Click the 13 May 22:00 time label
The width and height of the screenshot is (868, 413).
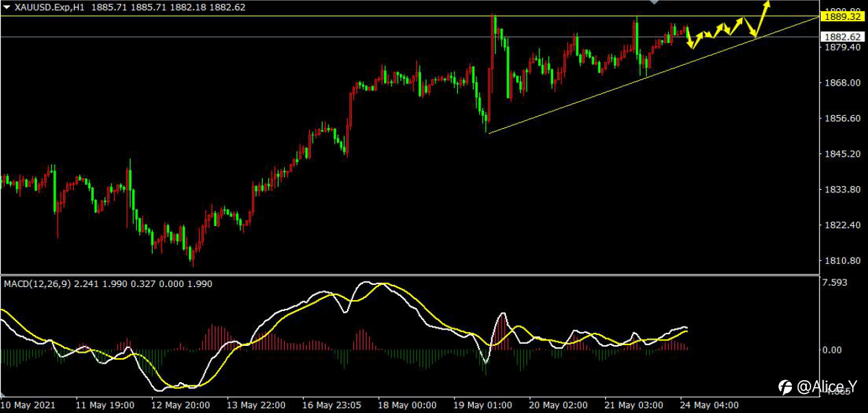pyautogui.click(x=255, y=405)
